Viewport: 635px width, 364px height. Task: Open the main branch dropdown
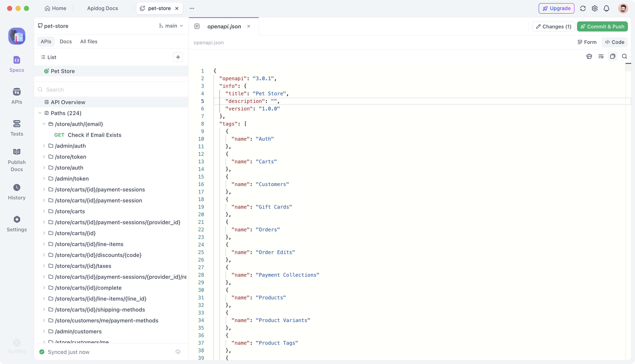pyautogui.click(x=171, y=26)
